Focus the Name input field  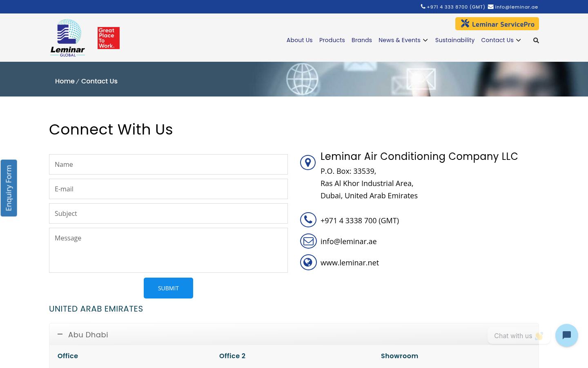(168, 164)
